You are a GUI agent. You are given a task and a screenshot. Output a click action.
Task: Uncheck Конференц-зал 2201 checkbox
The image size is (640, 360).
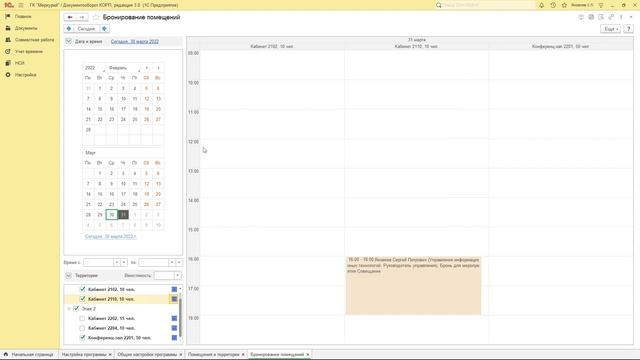(x=82, y=338)
